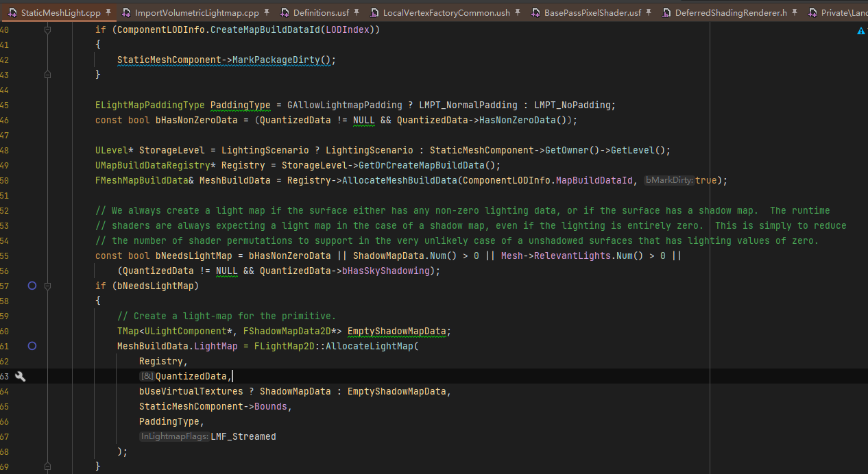The image size is (868, 474).
Task: Click GetLevel method call
Action: click(633, 150)
